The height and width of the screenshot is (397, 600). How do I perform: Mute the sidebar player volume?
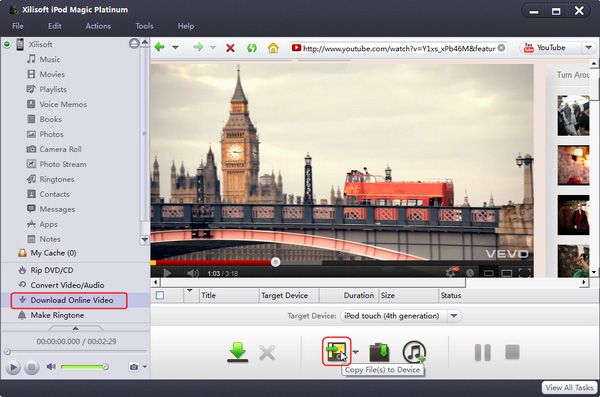(x=51, y=367)
